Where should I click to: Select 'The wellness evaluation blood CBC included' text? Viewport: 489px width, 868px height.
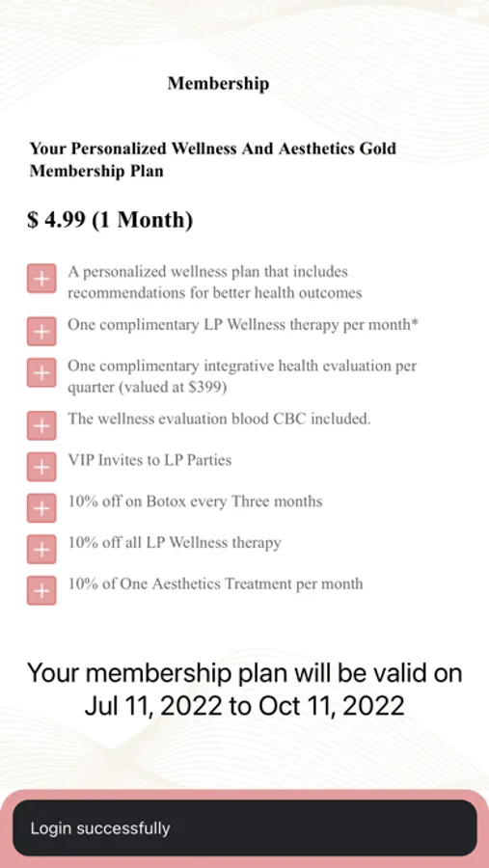coord(219,419)
